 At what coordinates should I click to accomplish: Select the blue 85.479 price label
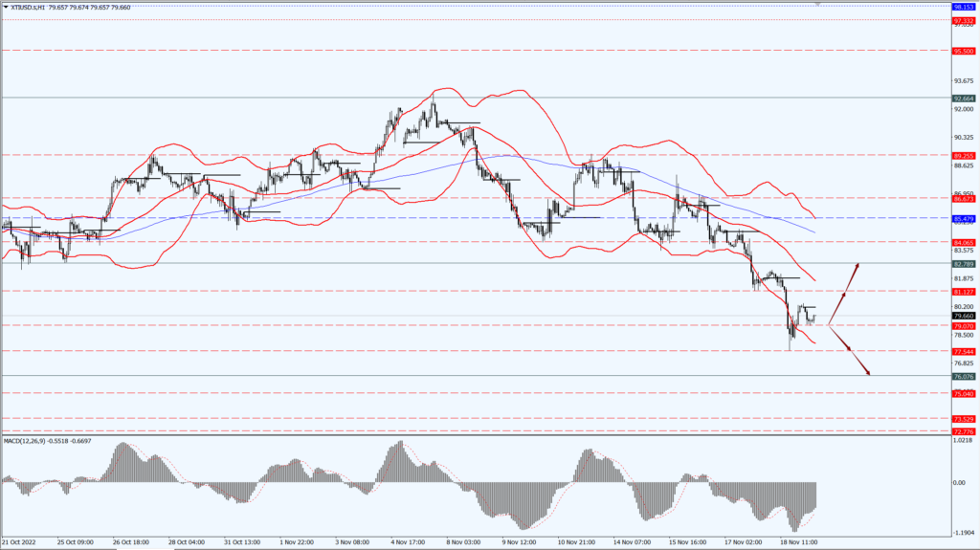(x=964, y=218)
